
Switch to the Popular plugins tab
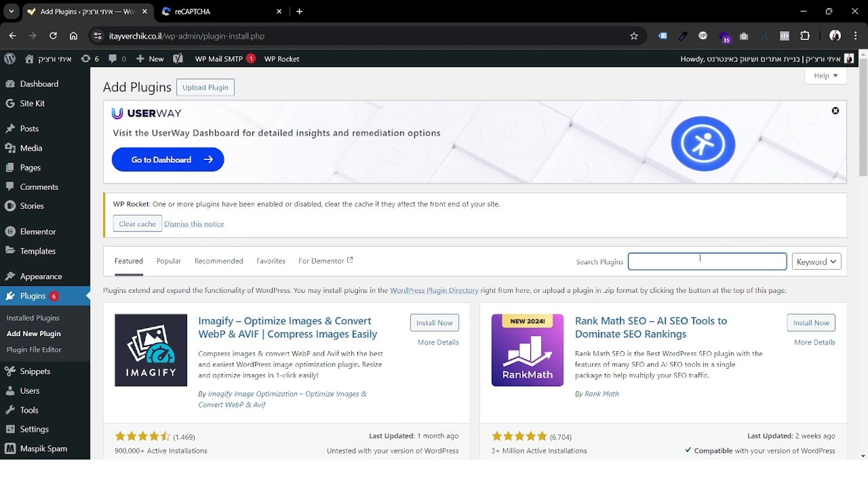click(169, 261)
